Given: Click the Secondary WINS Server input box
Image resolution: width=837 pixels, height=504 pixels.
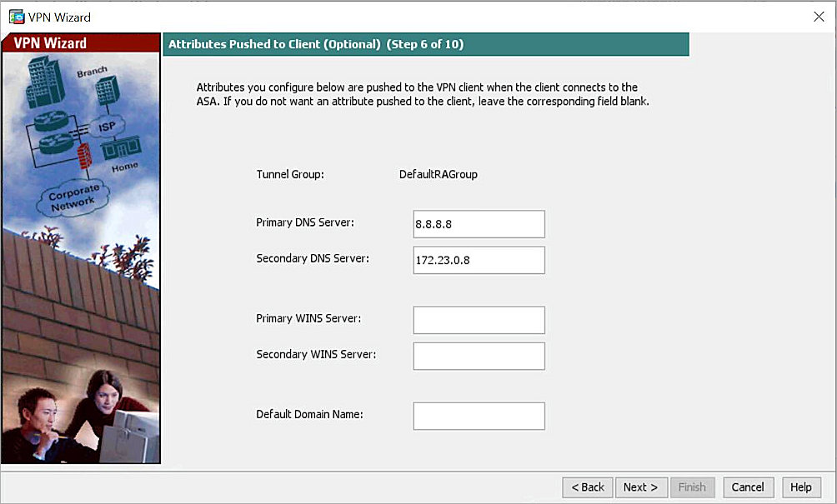Looking at the screenshot, I should pyautogui.click(x=478, y=356).
